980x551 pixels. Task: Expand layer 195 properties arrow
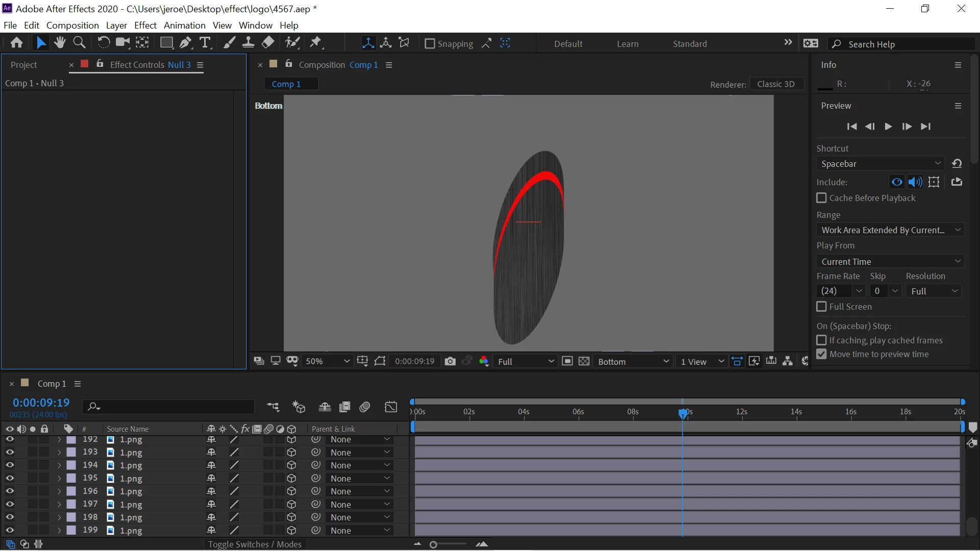pos(59,479)
